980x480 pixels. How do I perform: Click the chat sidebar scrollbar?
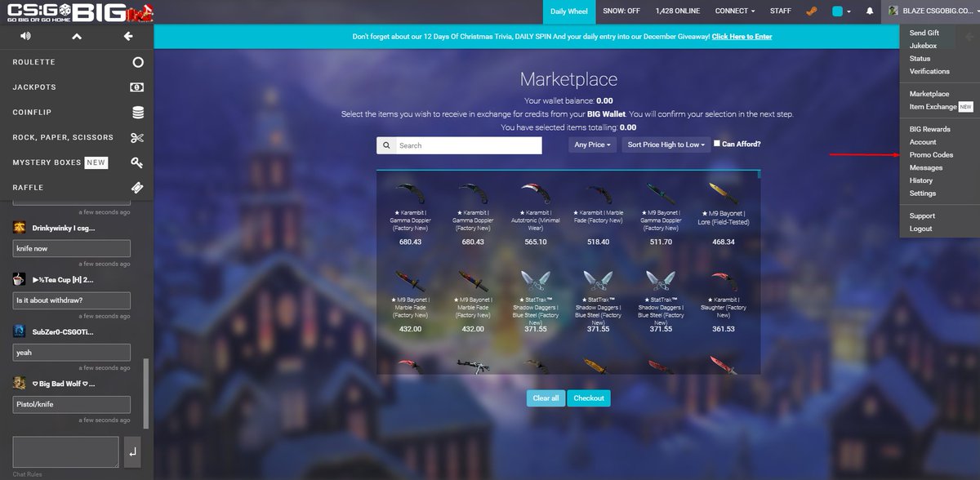[147, 393]
